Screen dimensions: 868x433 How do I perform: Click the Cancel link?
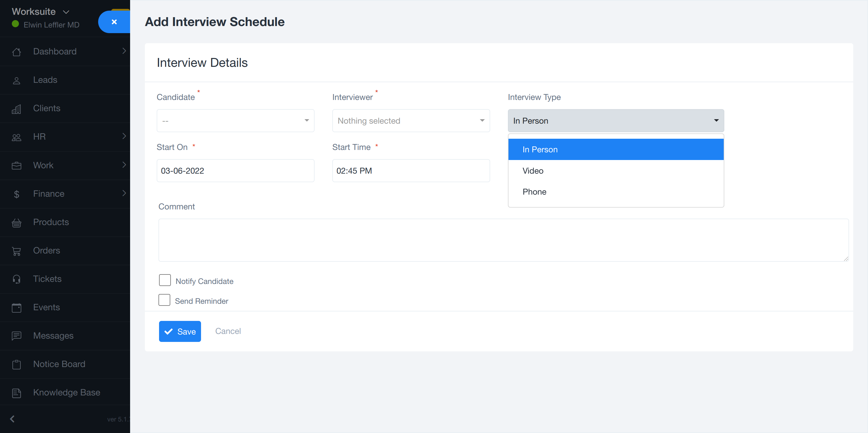[x=228, y=331]
